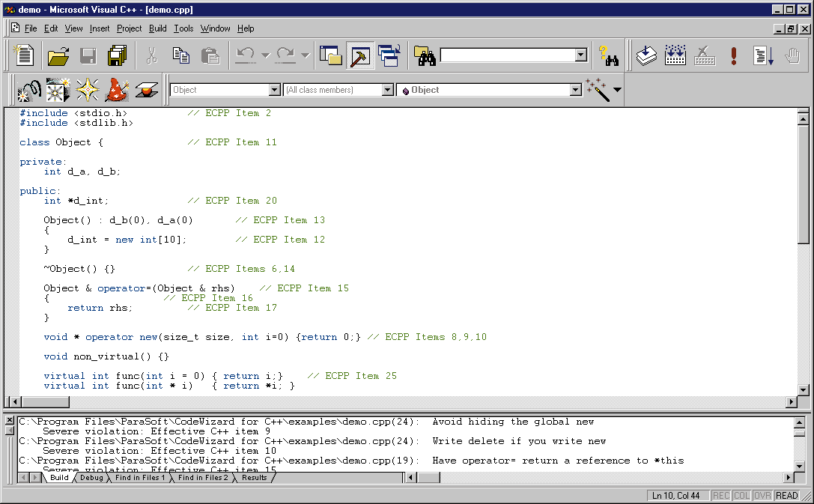
Task: Click the Open file folder icon
Action: pyautogui.click(x=58, y=56)
